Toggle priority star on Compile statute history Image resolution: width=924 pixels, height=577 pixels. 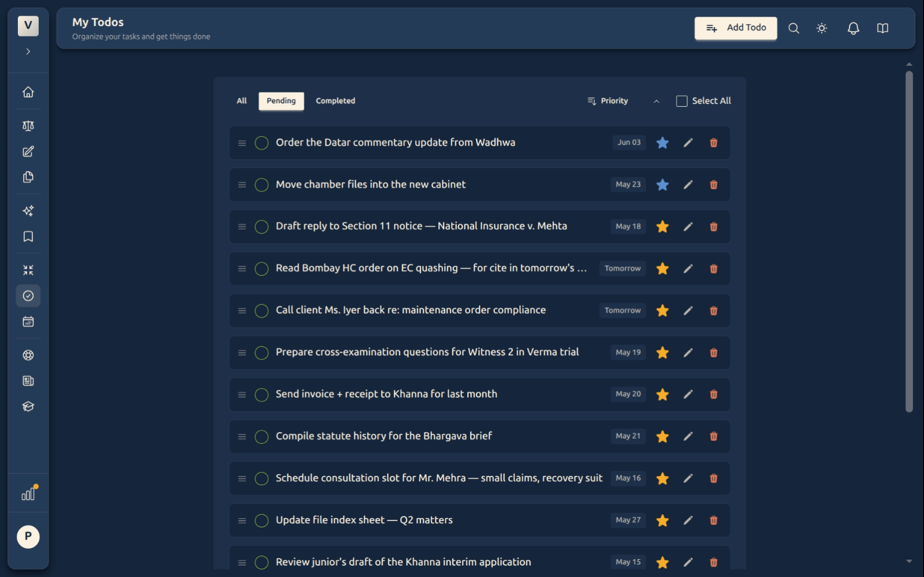tap(662, 437)
